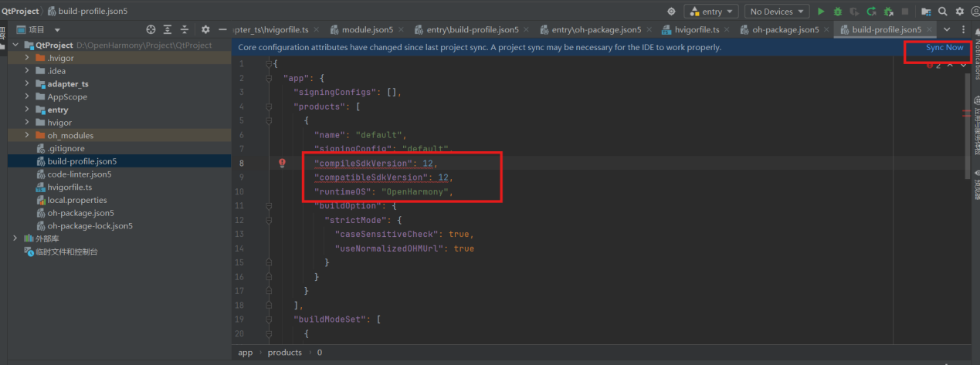Click the red error bulb on line 8
Viewport: 980px width, 365px height.
tap(282, 163)
